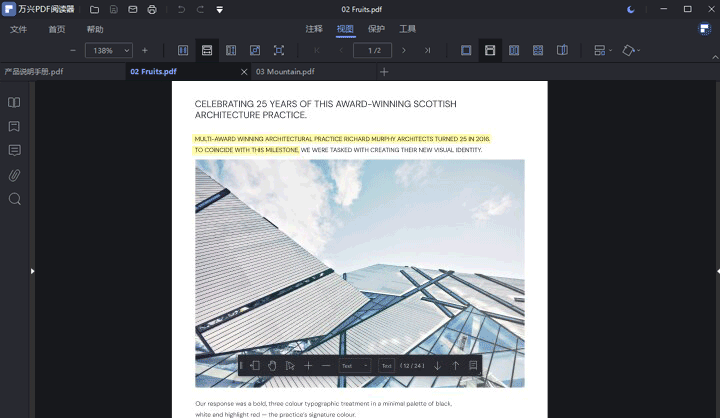Select the fit width view icon
Viewport: 720px width, 418px height.
pyautogui.click(x=207, y=50)
